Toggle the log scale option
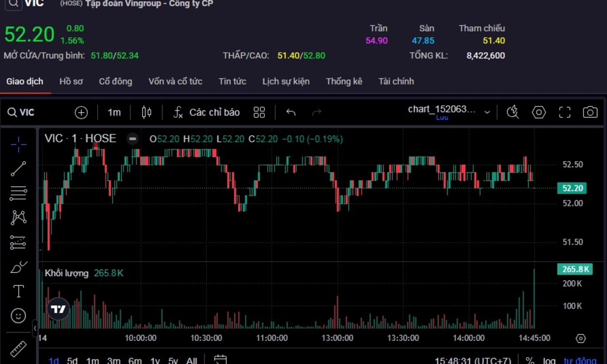 pyautogui.click(x=549, y=361)
